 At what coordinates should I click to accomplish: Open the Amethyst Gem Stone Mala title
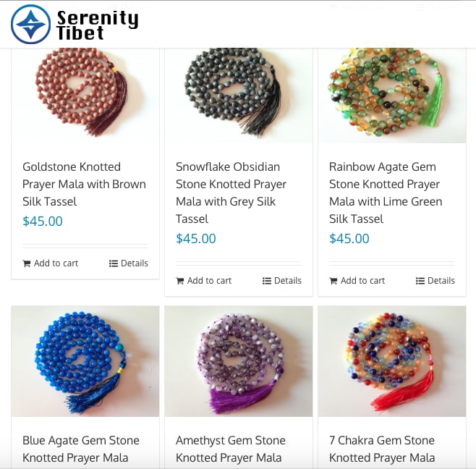[231, 449]
